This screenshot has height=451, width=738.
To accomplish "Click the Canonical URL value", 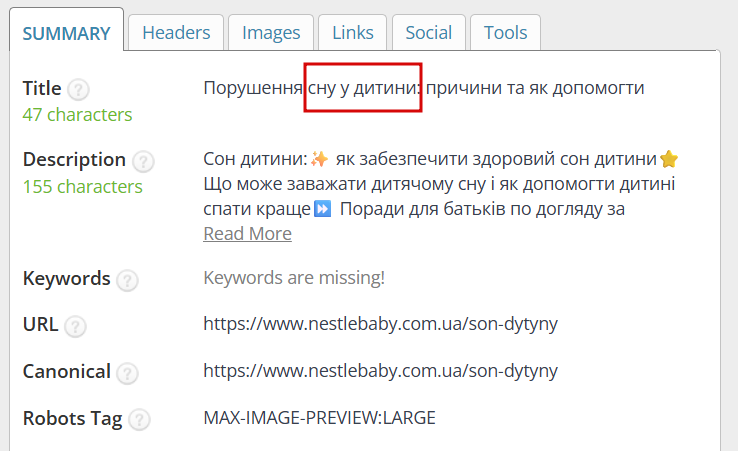I will pyautogui.click(x=380, y=371).
